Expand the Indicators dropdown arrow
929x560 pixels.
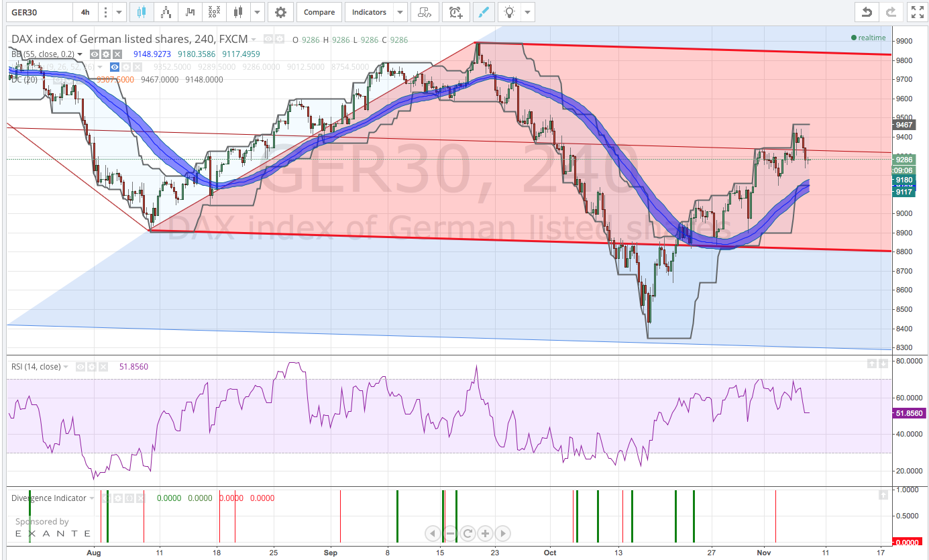(x=400, y=12)
